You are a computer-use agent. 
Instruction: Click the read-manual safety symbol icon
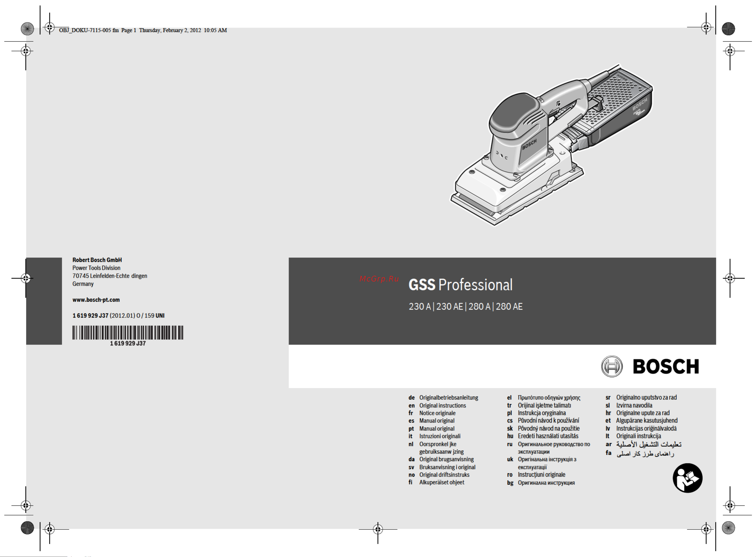click(687, 478)
